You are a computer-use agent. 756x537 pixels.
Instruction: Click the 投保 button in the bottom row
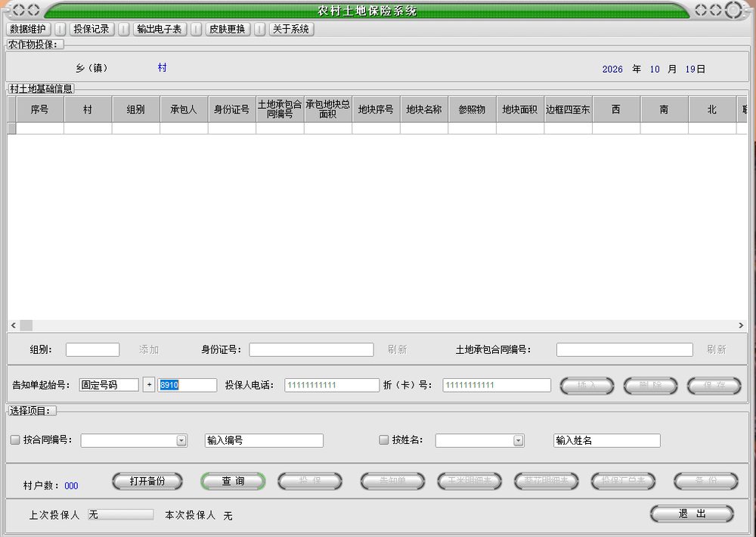310,481
